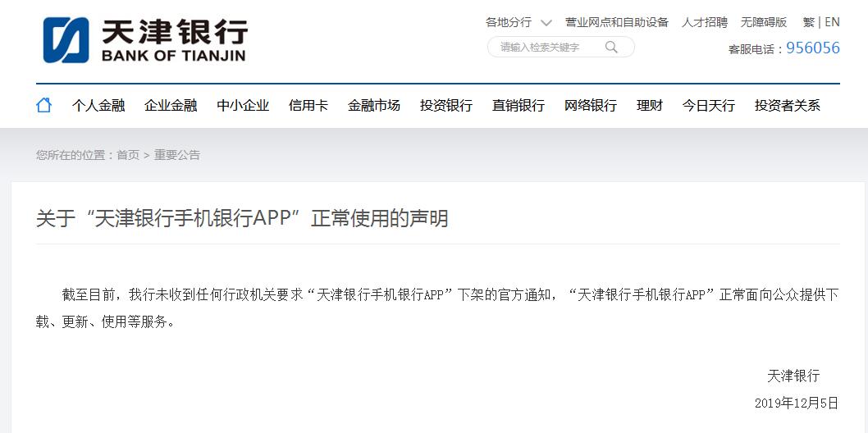This screenshot has height=433, width=868.
Task: Click the Bank of Tianjin logo
Action: [x=145, y=39]
